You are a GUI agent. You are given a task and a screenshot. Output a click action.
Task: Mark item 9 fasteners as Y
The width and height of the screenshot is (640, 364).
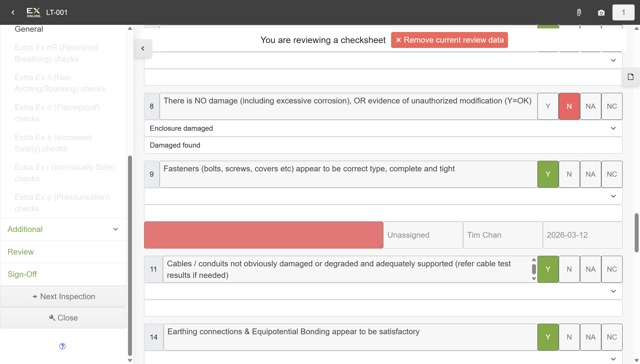[x=548, y=174]
